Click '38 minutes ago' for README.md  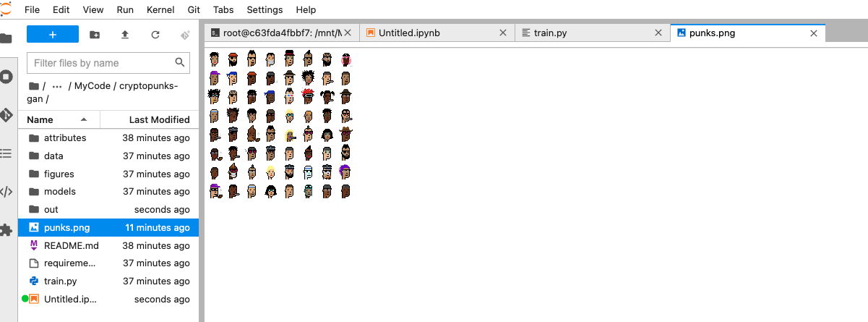[156, 245]
